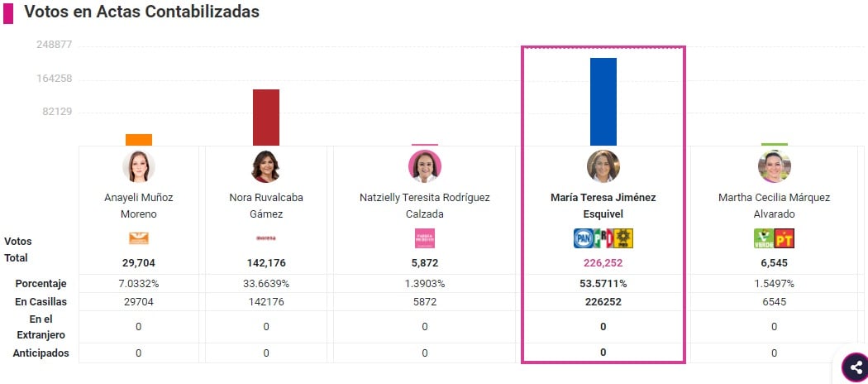Image resolution: width=868 pixels, height=384 pixels.
Task: Select Natzielly Teresita Rodríguez's photo
Action: click(424, 166)
